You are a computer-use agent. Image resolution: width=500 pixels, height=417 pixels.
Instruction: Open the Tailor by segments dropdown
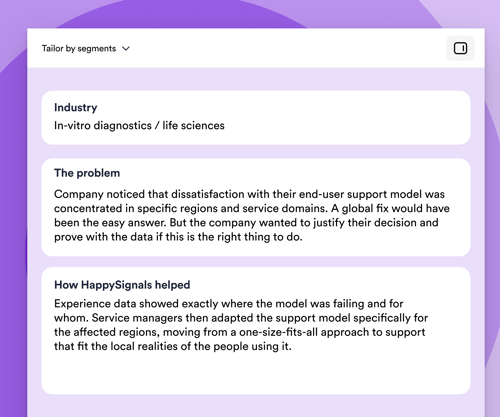click(86, 49)
